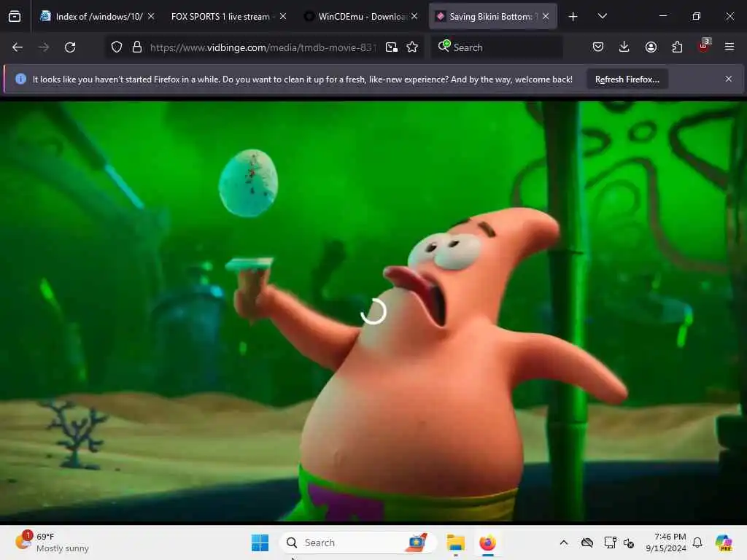
Task: Click the OneDrive cloud tray icon
Action: coord(587,542)
